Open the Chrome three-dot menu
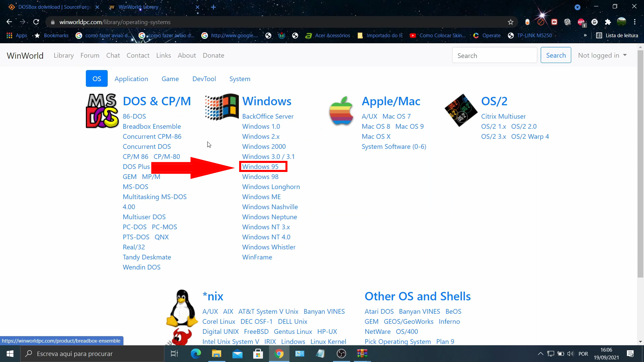644x362 pixels. pos(635,22)
